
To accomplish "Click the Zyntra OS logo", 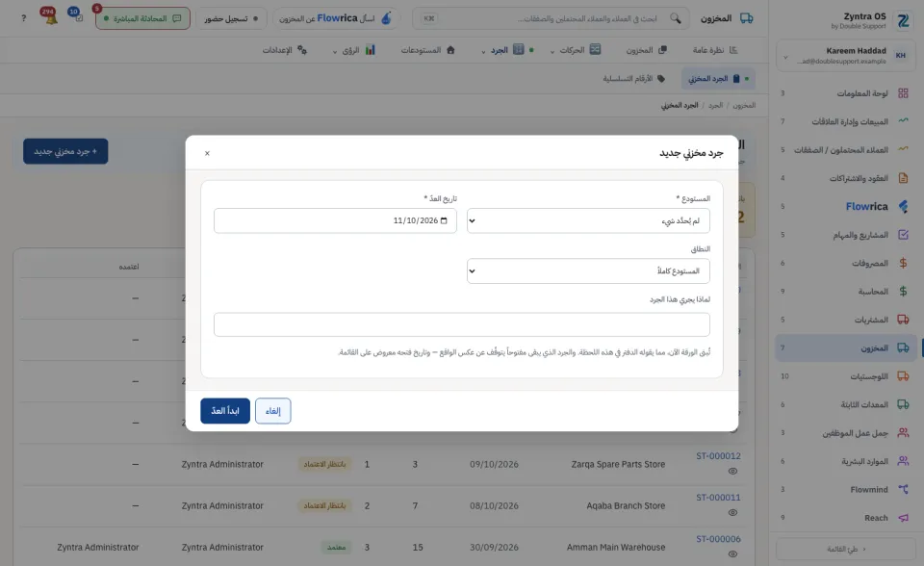I will click(903, 20).
